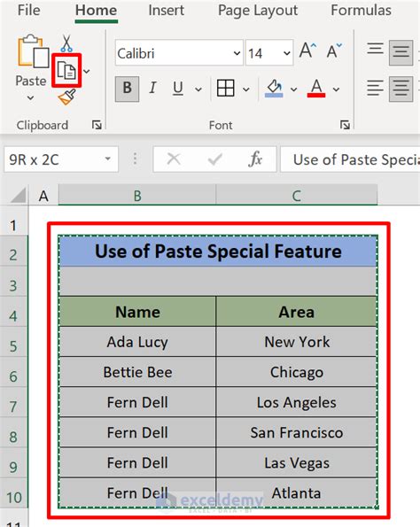Click the 'Bettie Bee' cell

coord(137,372)
